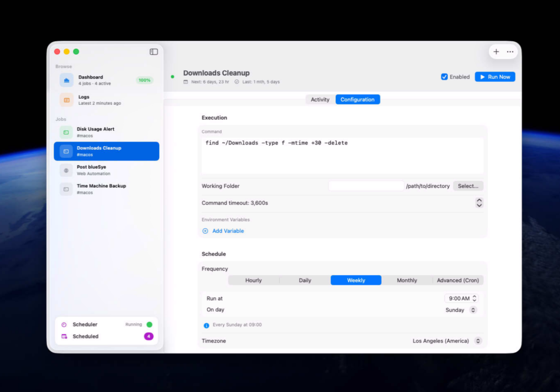Click the Next run calendar icon
The height and width of the screenshot is (392, 560).
pyautogui.click(x=186, y=82)
